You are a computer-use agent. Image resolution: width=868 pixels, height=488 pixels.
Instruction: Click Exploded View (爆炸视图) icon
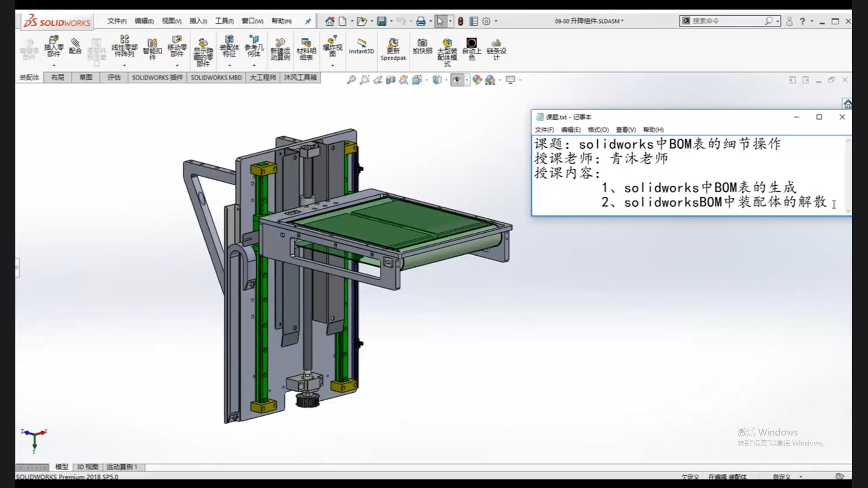(x=332, y=46)
